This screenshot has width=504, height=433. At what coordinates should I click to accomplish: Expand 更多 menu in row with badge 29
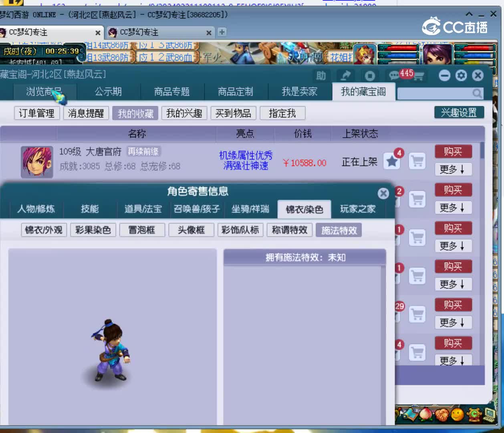[453, 322]
